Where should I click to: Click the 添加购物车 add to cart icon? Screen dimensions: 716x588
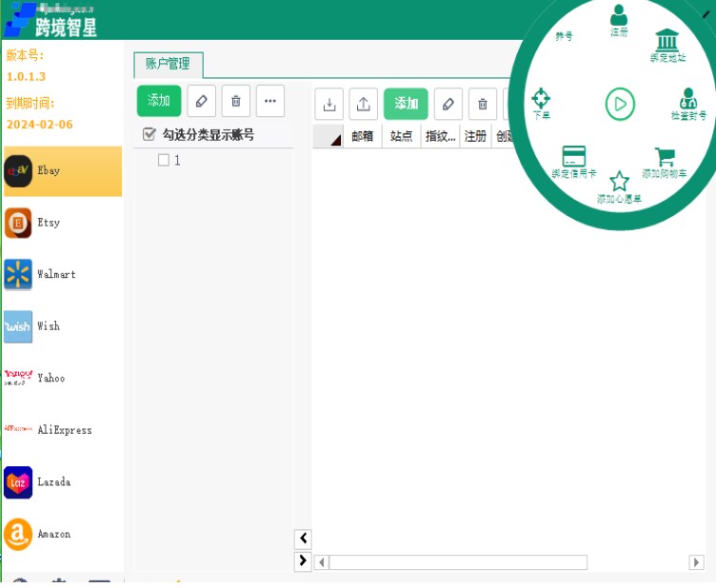[x=665, y=163]
